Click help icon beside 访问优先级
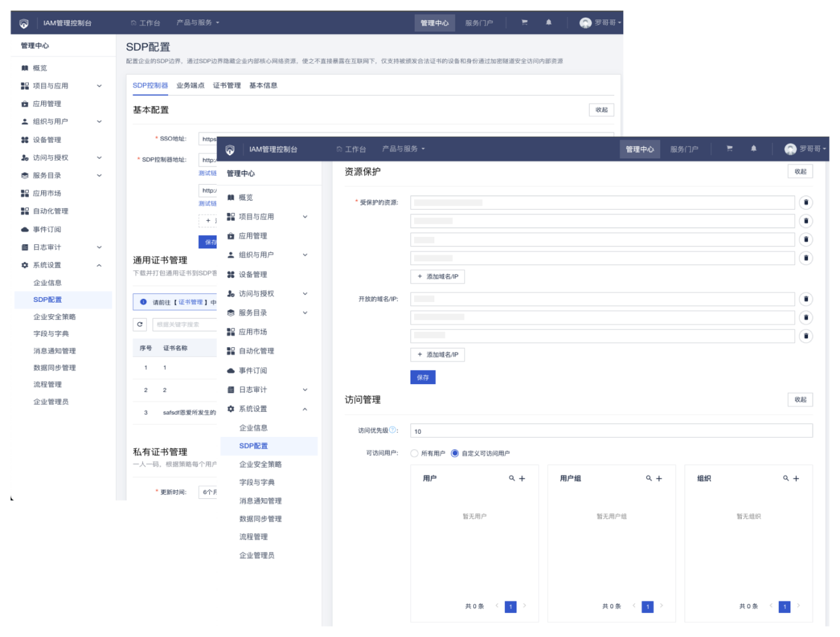Screen dimensions: 840x637 (x=393, y=430)
